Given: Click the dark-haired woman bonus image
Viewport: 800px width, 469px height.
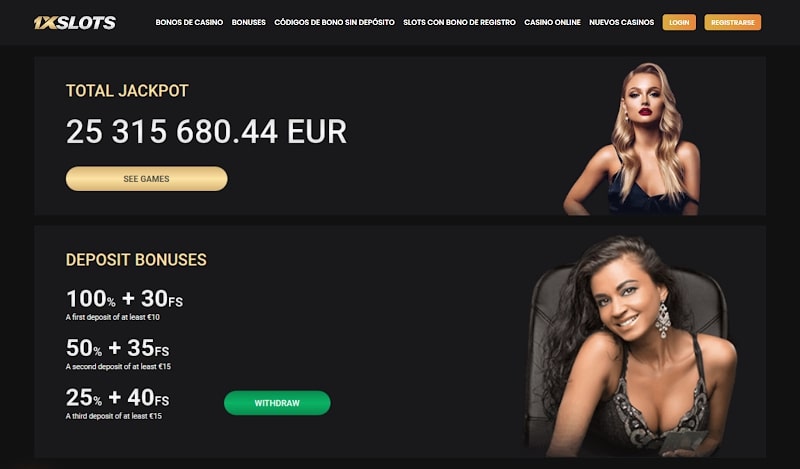Looking at the screenshot, I should pos(631,346).
